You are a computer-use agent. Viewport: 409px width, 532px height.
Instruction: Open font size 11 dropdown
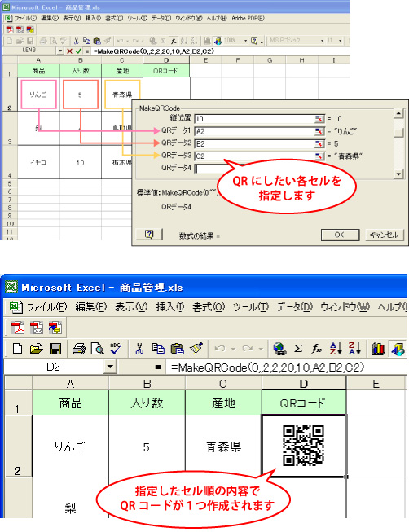coord(340,41)
